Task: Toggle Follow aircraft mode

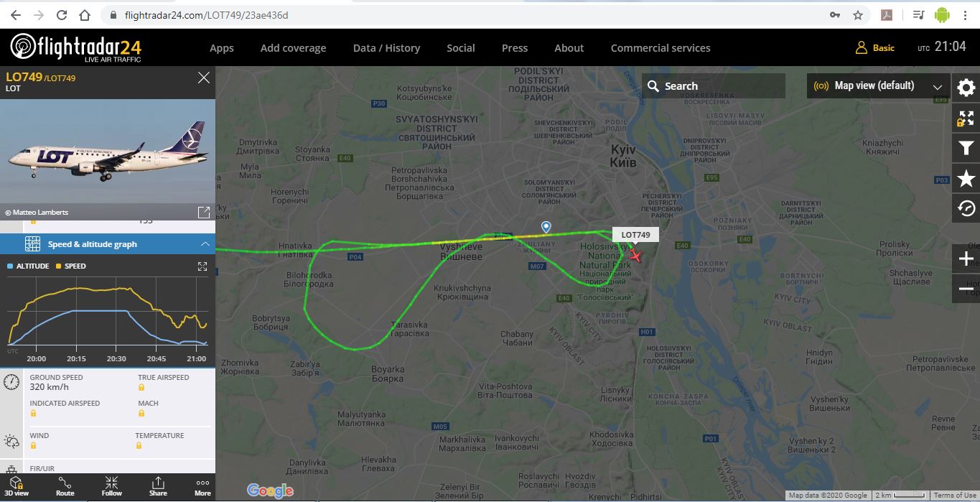Action: [x=111, y=486]
